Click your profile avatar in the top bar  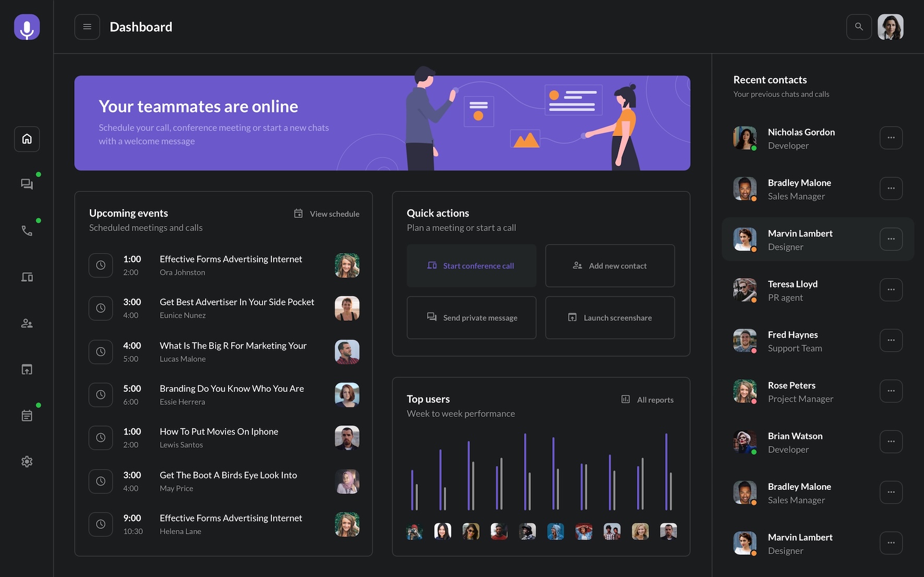[x=891, y=27]
